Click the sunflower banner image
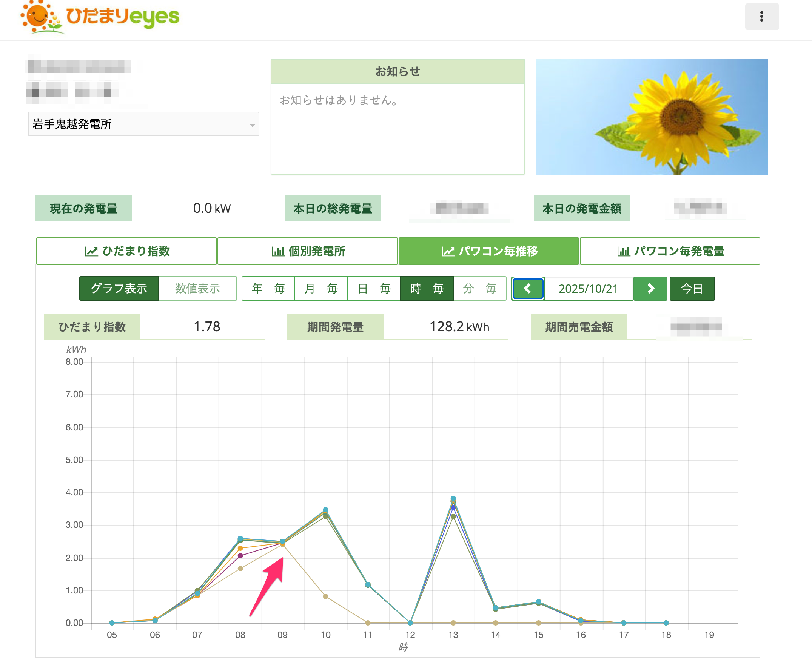 pyautogui.click(x=651, y=117)
